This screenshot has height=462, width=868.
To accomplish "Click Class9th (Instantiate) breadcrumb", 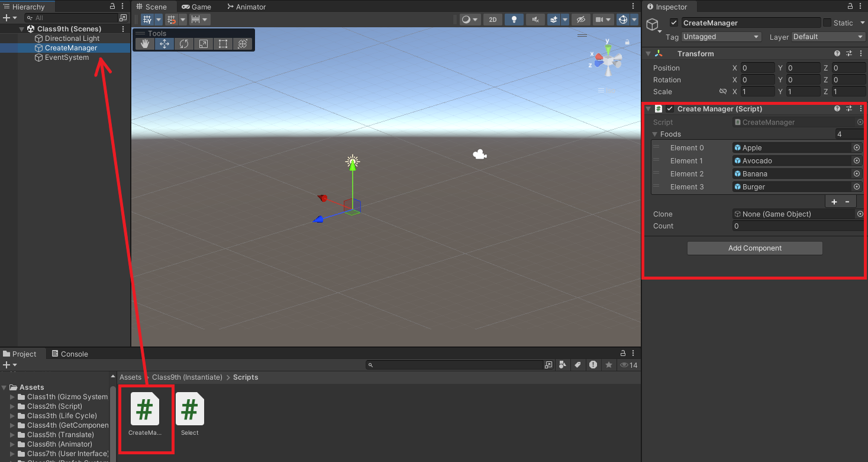I will coord(187,377).
